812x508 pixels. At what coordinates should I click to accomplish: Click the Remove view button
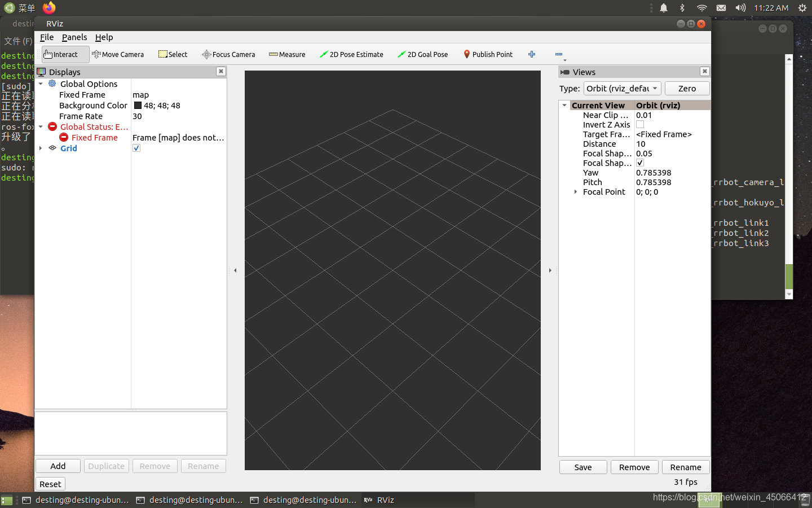pos(634,467)
